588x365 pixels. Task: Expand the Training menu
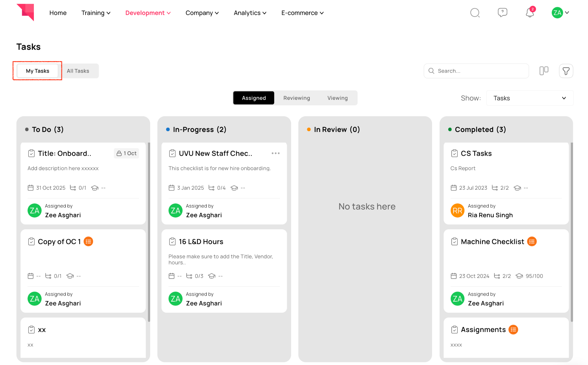point(96,13)
